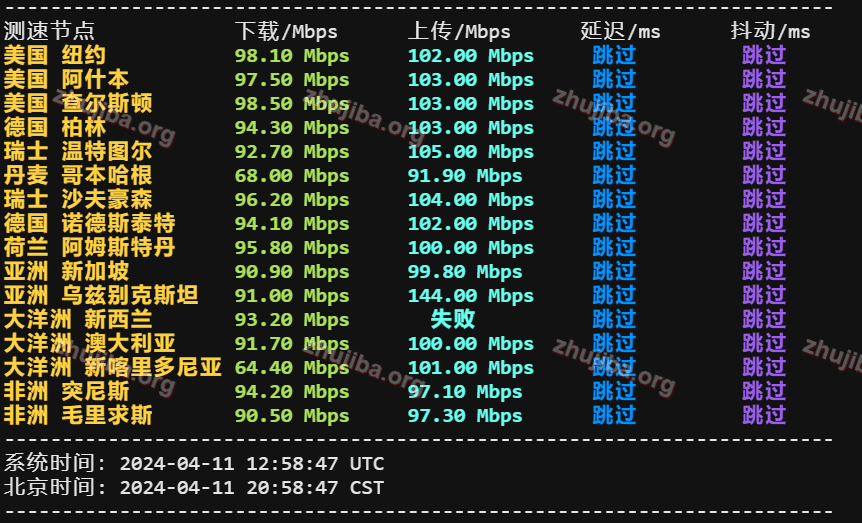Select the node name 大洋洲 澳大利亚
This screenshot has height=523, width=862.
click(89, 344)
